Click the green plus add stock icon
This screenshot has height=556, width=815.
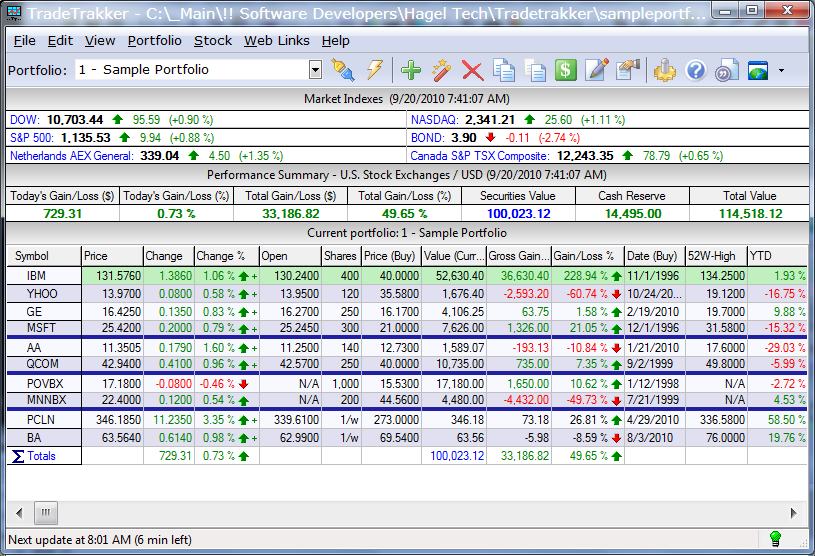pyautogui.click(x=410, y=70)
